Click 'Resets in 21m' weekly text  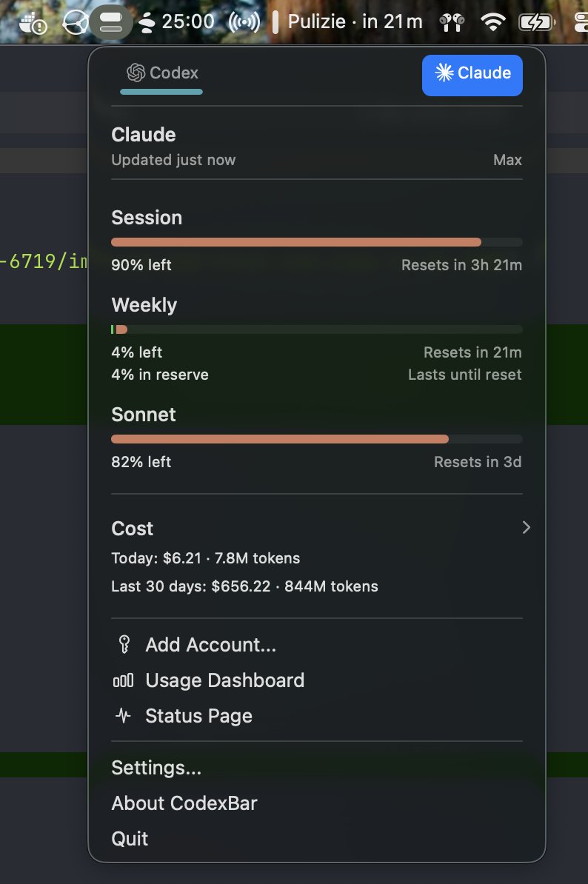coord(472,352)
